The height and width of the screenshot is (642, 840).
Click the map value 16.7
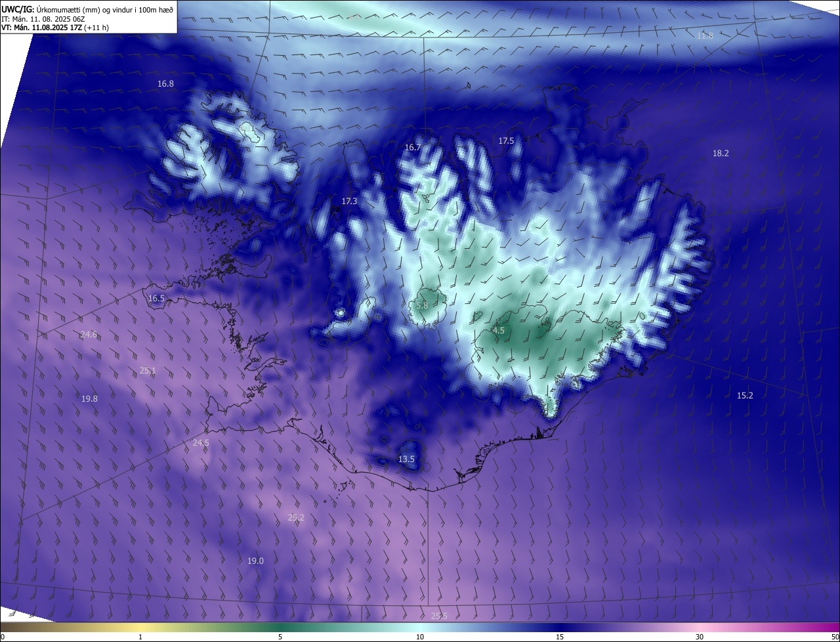[412, 148]
